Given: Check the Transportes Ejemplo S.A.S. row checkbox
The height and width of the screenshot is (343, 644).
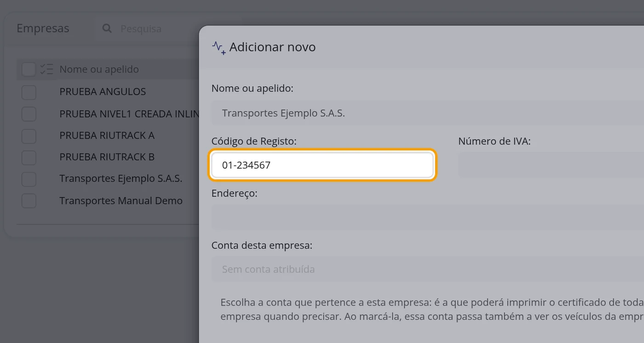Looking at the screenshot, I should 29,179.
